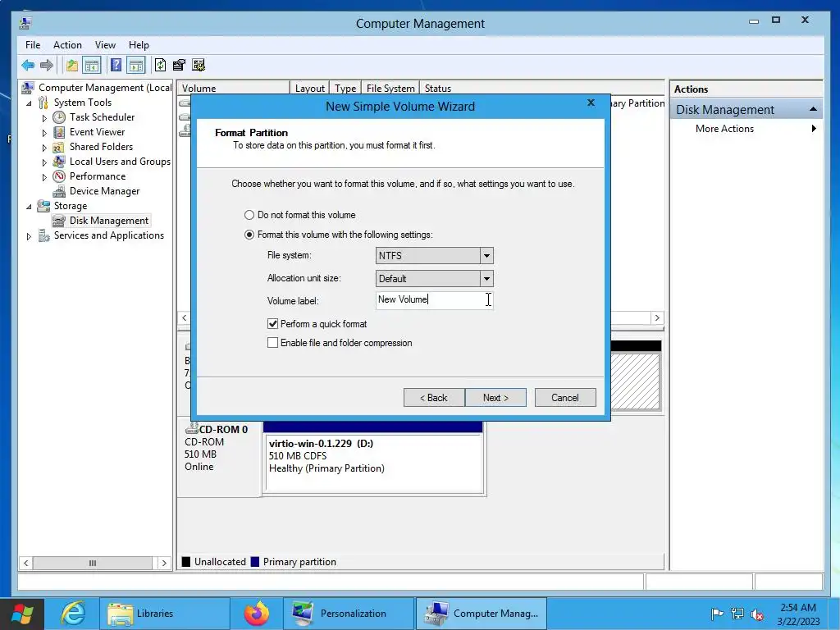Toggle Show/Hide Console Tree toolbar icon
The image size is (840, 630).
click(x=92, y=66)
